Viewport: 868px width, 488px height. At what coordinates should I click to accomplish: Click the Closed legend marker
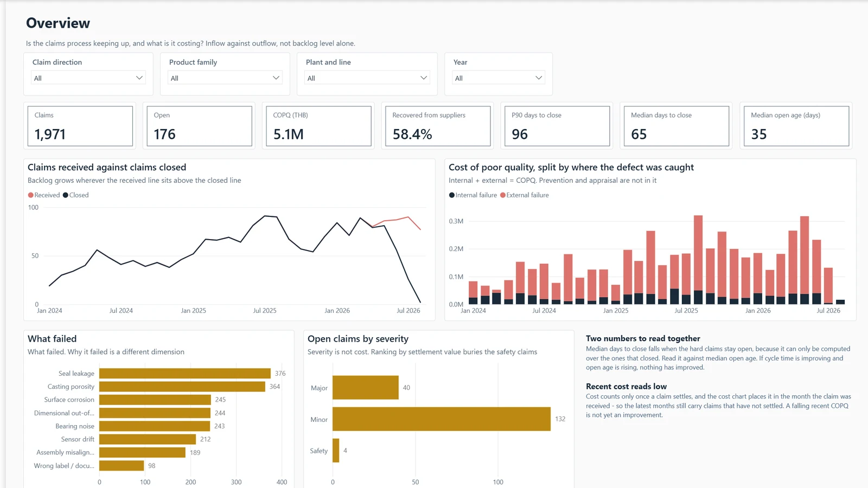tap(66, 195)
